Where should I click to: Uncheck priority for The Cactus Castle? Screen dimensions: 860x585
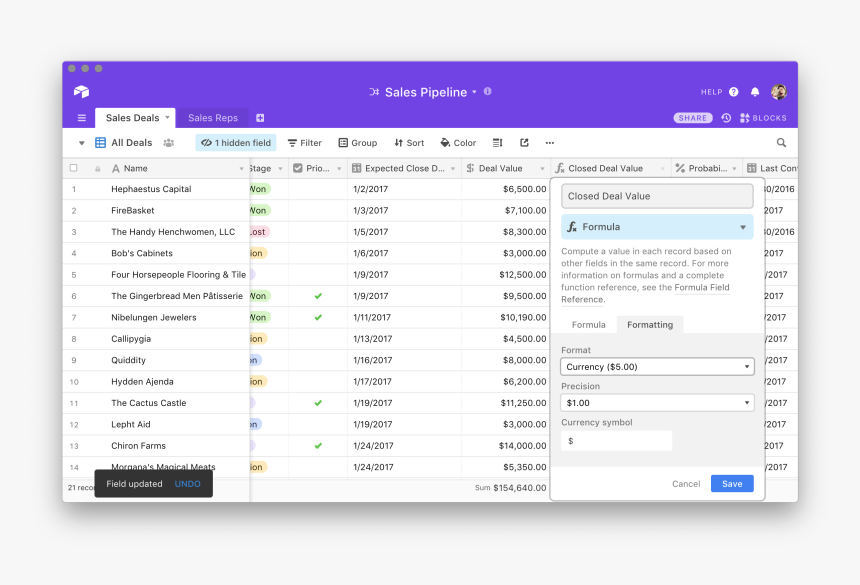(318, 403)
